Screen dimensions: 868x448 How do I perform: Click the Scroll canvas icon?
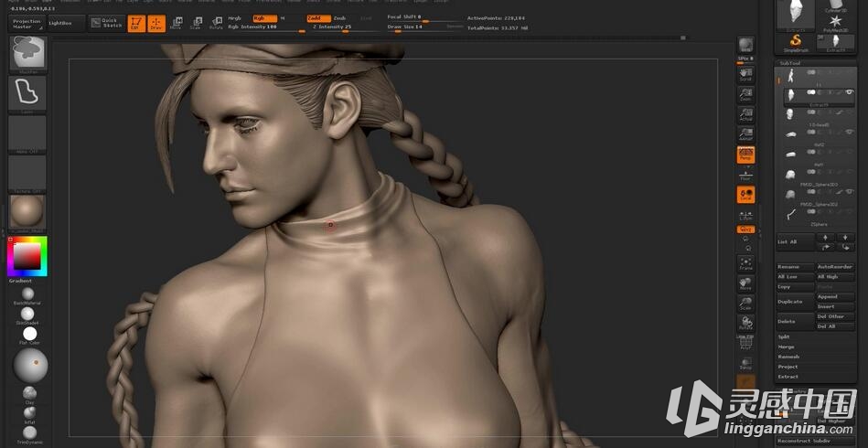point(745,75)
